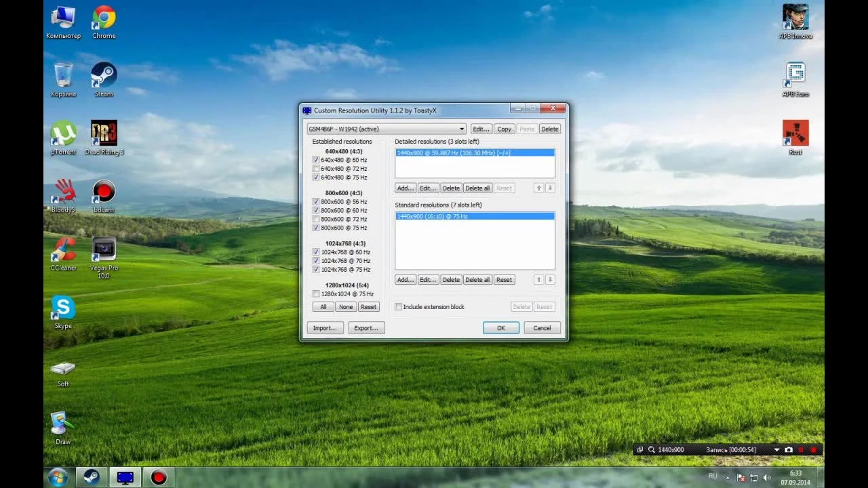Tick the Include extension block checkbox
The width and height of the screenshot is (868, 488).
pyautogui.click(x=399, y=307)
